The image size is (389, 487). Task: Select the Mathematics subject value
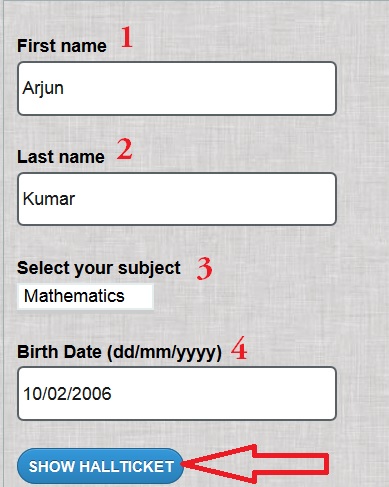coord(74,296)
